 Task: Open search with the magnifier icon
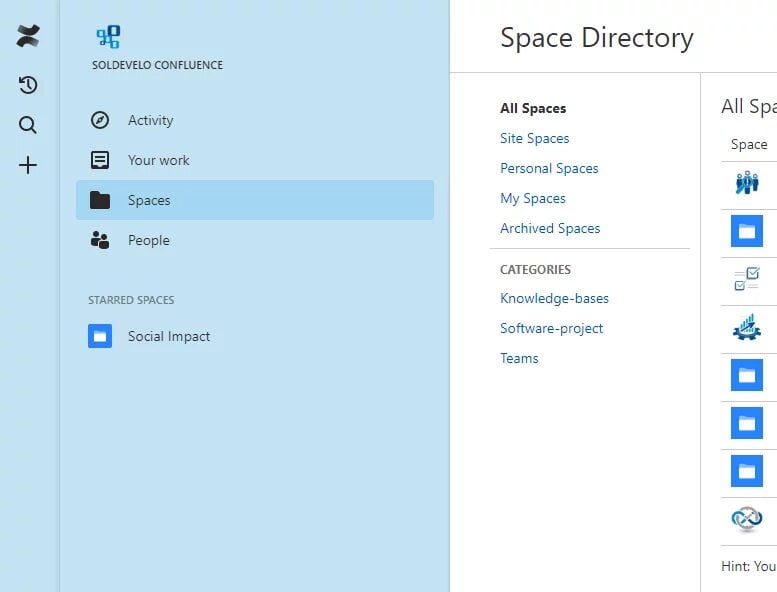point(28,125)
